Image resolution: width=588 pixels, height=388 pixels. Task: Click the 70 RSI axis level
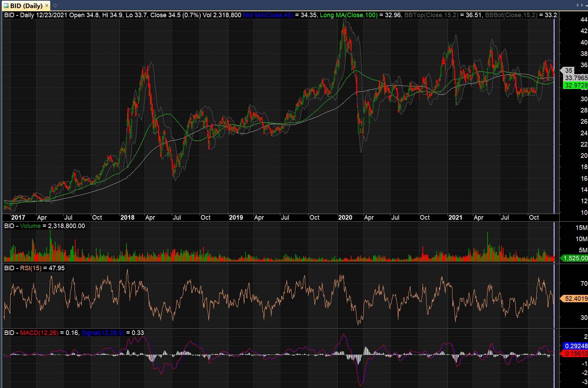tap(584, 283)
